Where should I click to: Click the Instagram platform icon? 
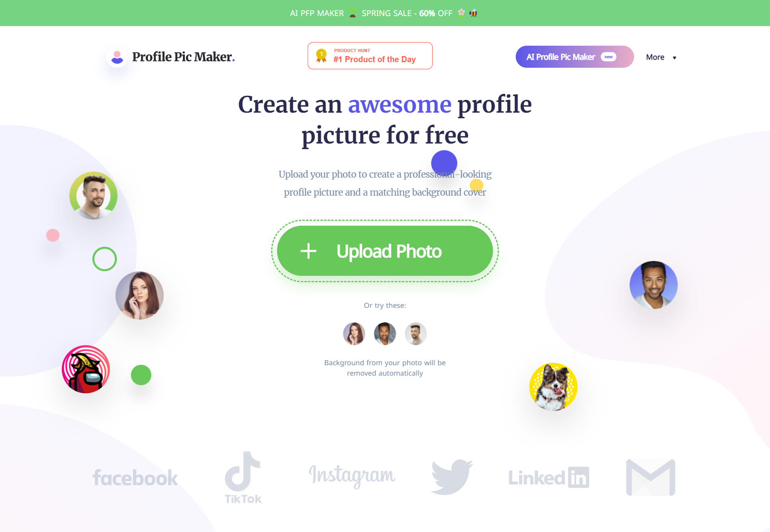coord(352,476)
